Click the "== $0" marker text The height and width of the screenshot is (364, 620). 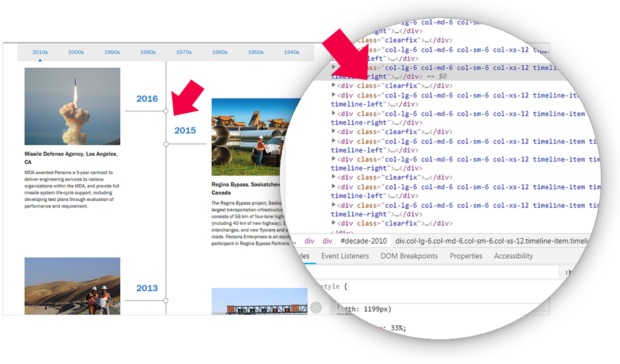[436, 76]
